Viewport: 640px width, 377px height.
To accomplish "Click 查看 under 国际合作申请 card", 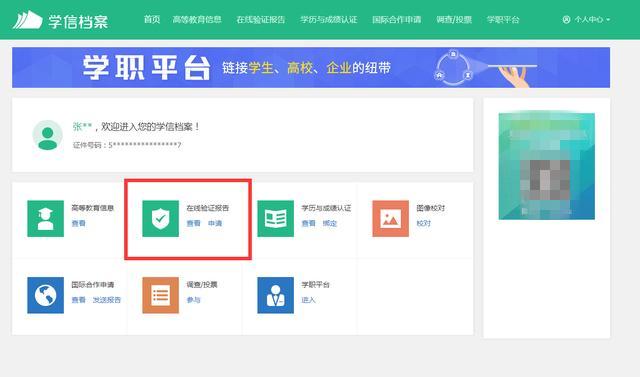I will (78, 300).
